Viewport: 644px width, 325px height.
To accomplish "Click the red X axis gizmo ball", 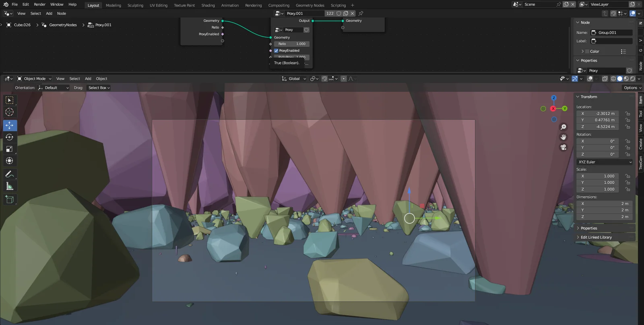I will click(x=553, y=109).
